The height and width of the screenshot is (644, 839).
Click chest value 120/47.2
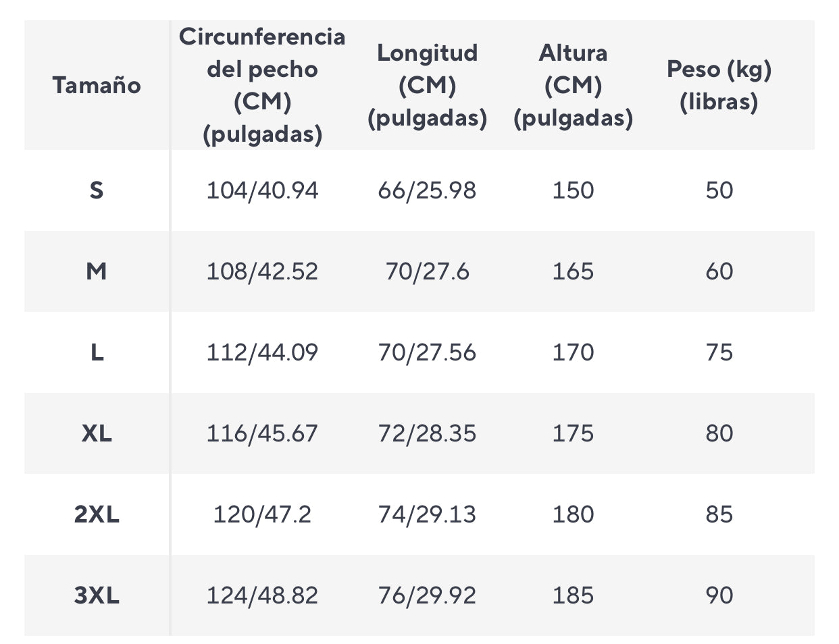point(262,514)
